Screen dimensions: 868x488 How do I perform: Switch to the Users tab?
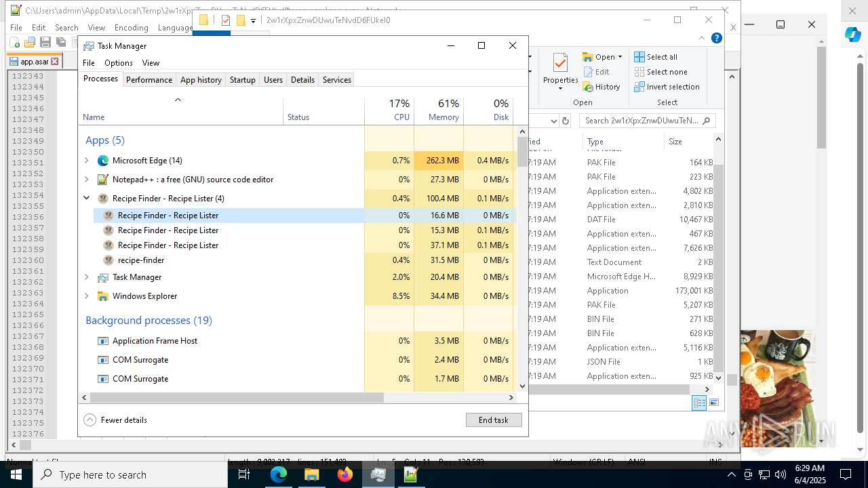coord(273,80)
